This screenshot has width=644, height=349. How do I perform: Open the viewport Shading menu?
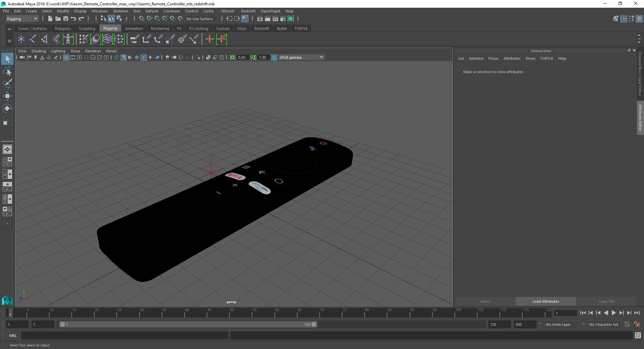39,51
